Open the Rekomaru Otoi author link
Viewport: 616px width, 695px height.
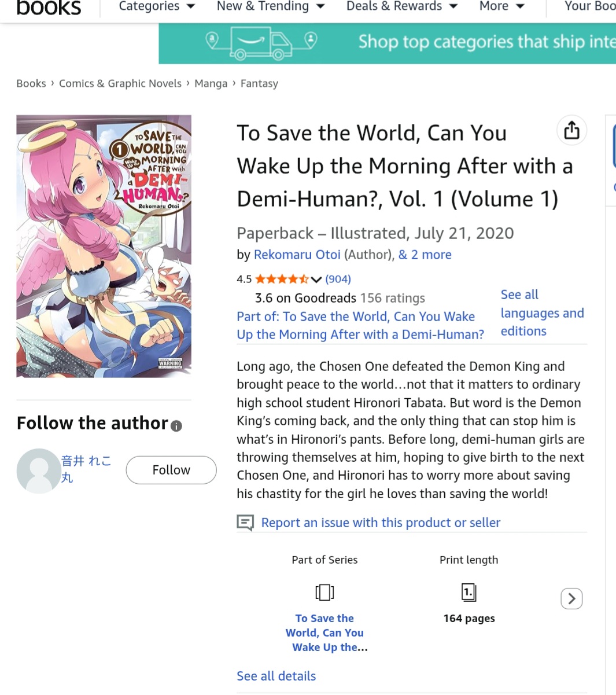297,255
